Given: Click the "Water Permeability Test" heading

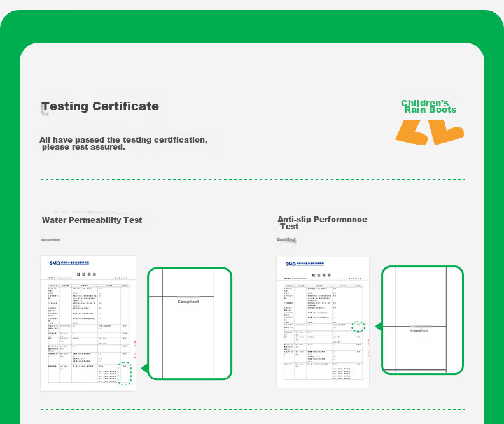Looking at the screenshot, I should tap(92, 220).
